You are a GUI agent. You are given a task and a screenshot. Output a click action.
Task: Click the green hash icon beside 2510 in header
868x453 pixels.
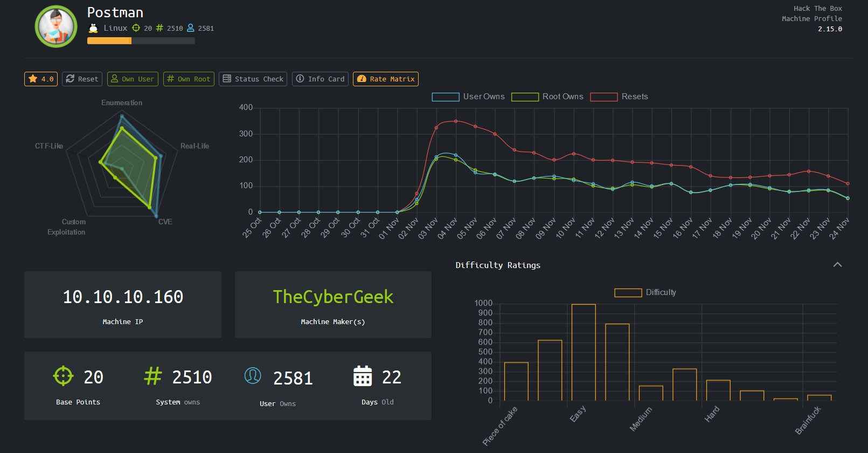159,28
